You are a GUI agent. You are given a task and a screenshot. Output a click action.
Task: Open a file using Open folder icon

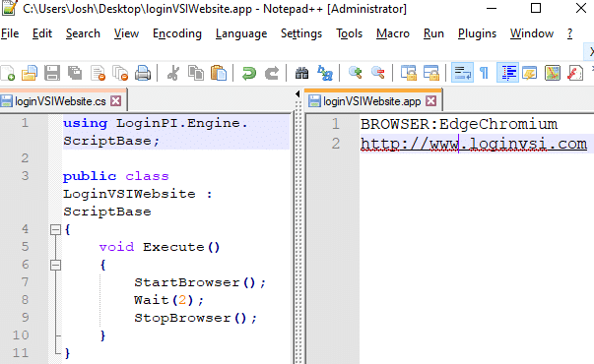(30, 73)
